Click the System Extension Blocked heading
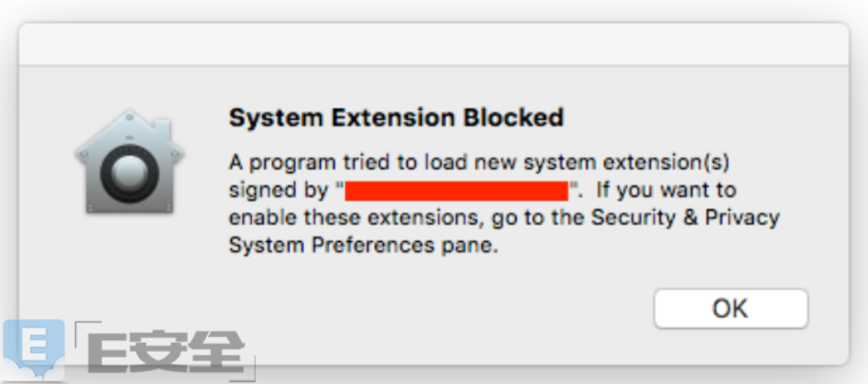The height and width of the screenshot is (384, 868). click(x=396, y=117)
